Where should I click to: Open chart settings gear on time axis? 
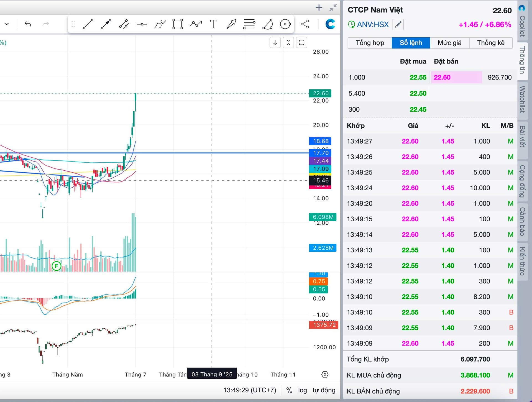(x=325, y=375)
